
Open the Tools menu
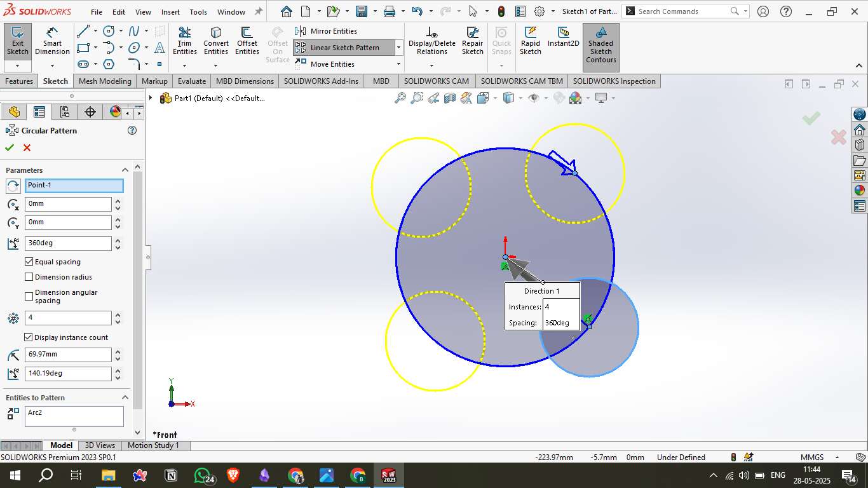point(198,12)
